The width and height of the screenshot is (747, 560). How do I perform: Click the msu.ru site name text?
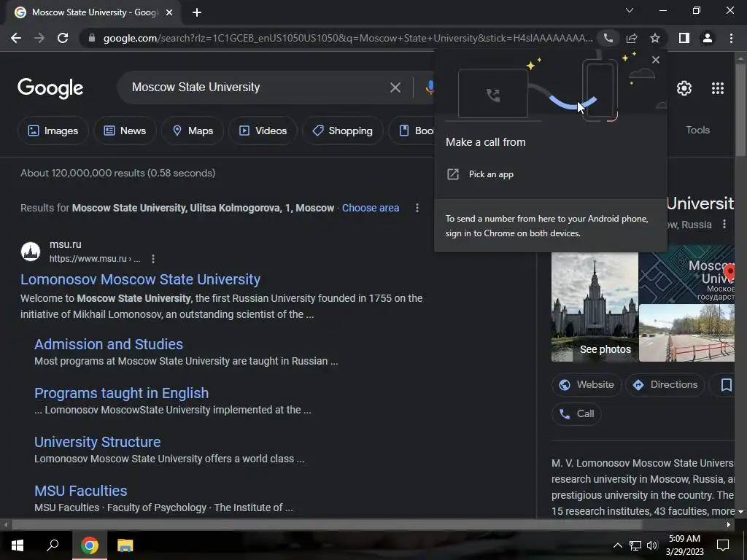[65, 244]
